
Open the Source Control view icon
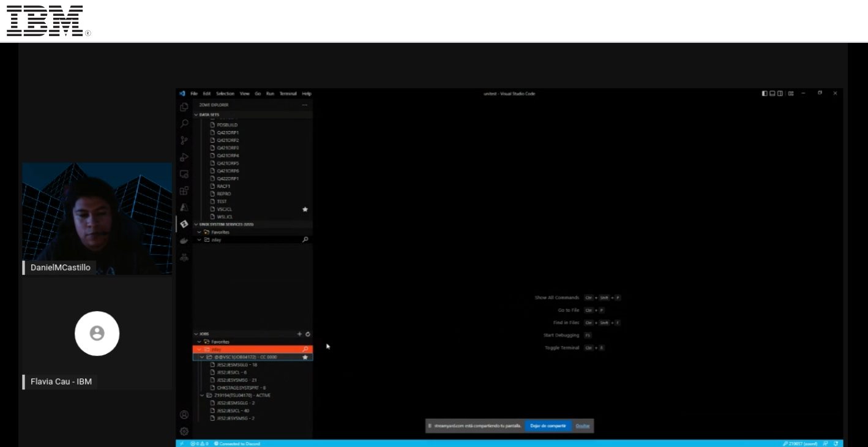coord(184,140)
